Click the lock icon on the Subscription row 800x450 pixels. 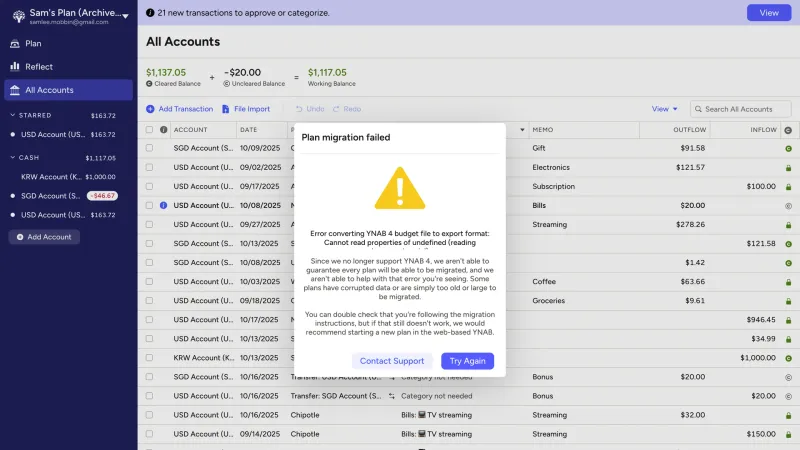tap(788, 187)
